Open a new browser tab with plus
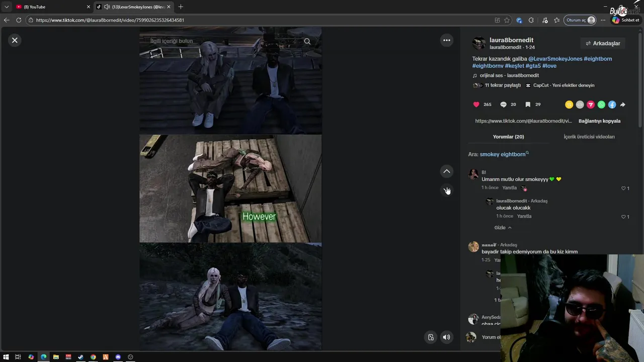Viewport: 644px width, 362px height. pos(181,7)
